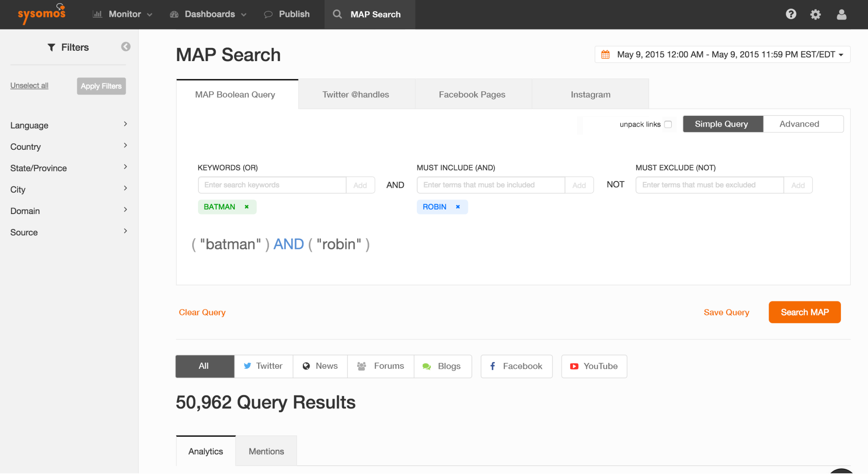Expand the Country filter

coord(68,146)
